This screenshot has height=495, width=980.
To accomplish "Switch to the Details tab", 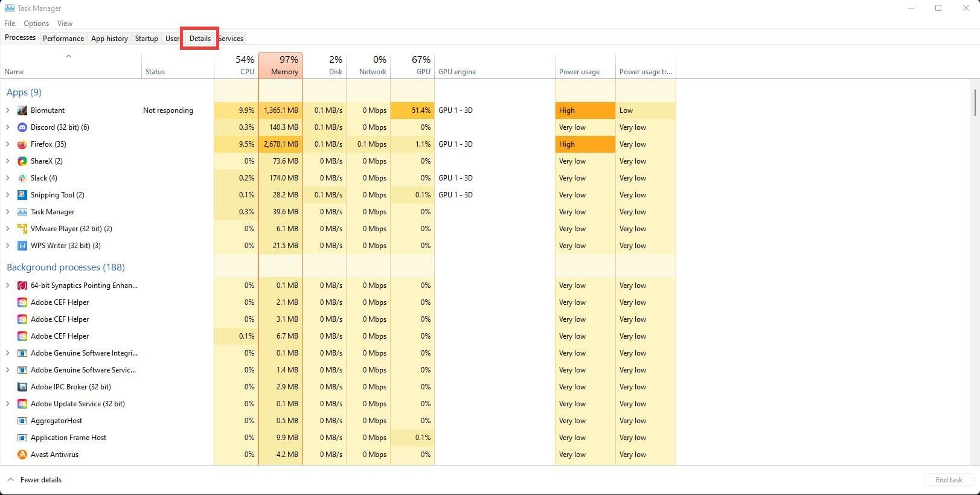I will (x=200, y=39).
